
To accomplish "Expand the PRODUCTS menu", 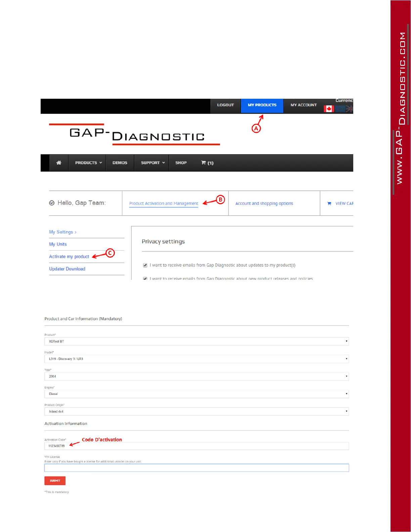I will pyautogui.click(x=88, y=163).
